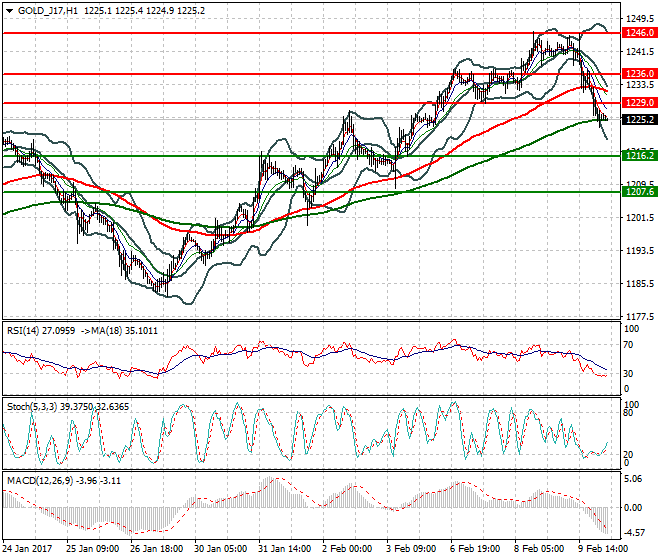Viewport: 660px width, 560px height.
Task: Click the 9 Feb 14:00 time label
Action: (603, 549)
